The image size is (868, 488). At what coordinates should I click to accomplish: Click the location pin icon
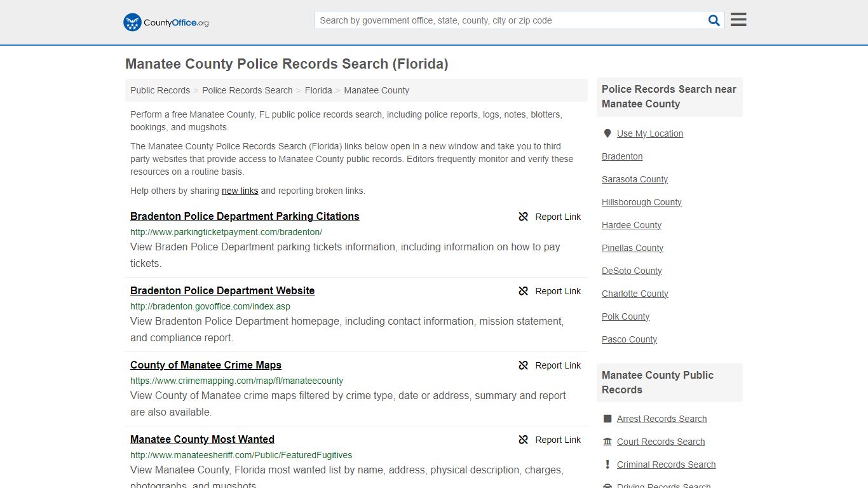[607, 133]
